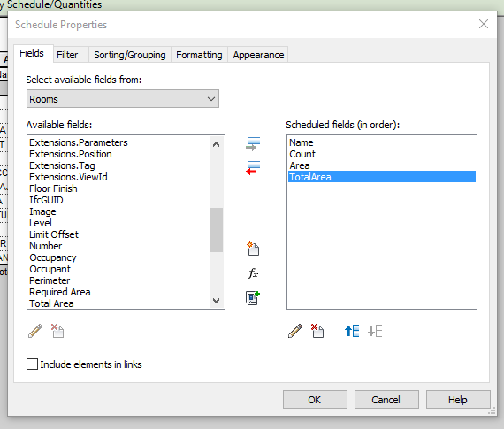Click the delete icon under Scheduled fields

click(317, 331)
